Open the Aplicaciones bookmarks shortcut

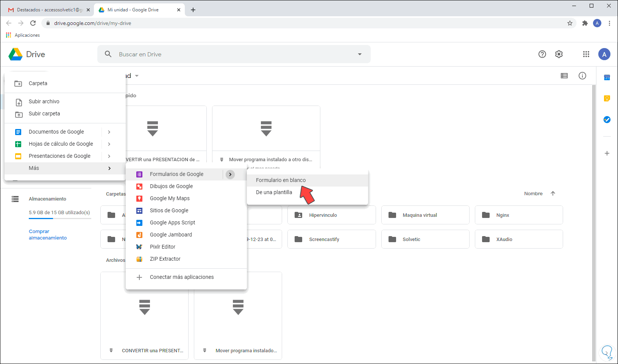point(23,35)
